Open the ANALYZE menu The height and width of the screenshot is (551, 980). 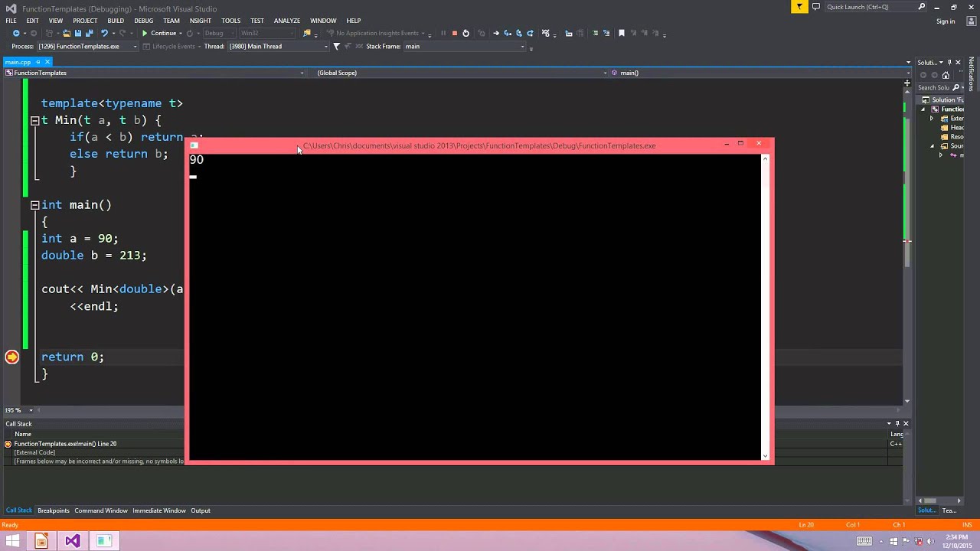287,21
